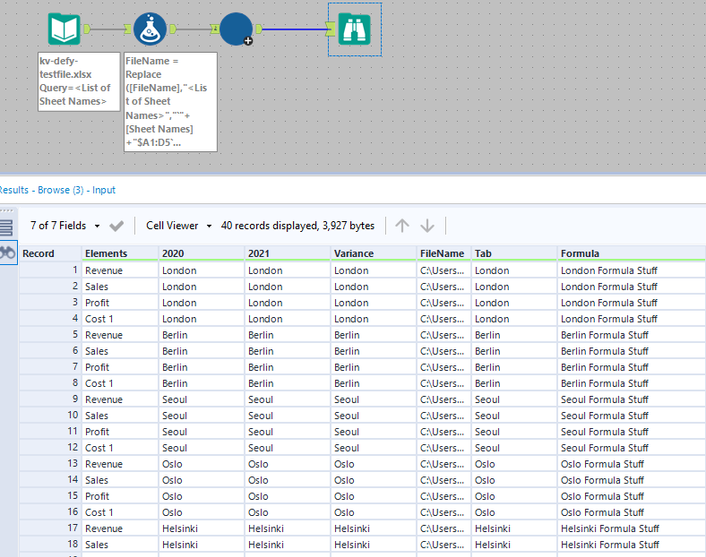
Task: Select the Variance column header
Action: point(352,253)
